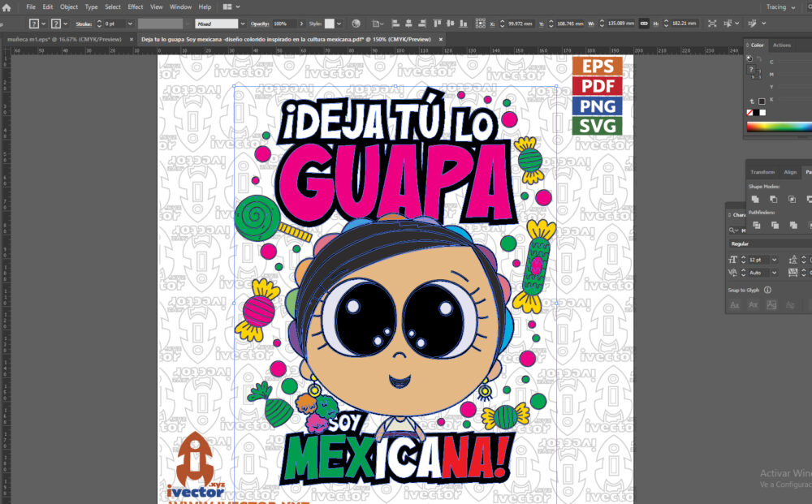Click the Minus Front shape mode icon
812x504 pixels.
pyautogui.click(x=773, y=199)
